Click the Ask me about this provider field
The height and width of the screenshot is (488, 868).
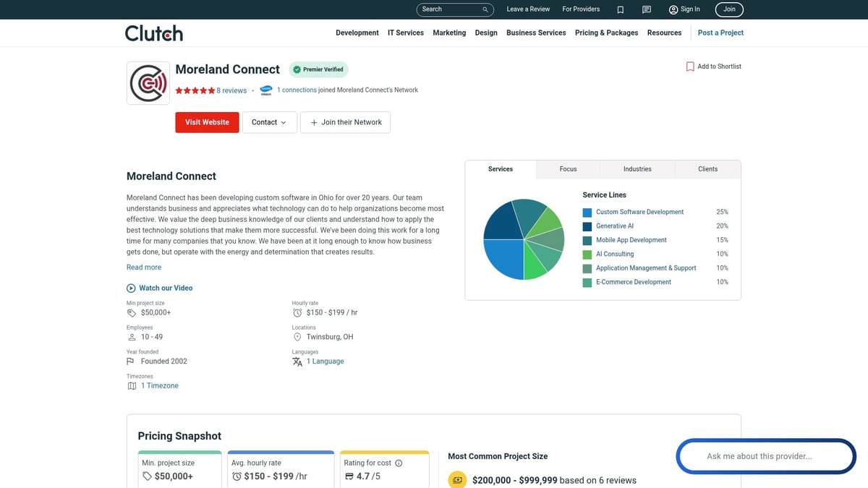[x=766, y=456]
